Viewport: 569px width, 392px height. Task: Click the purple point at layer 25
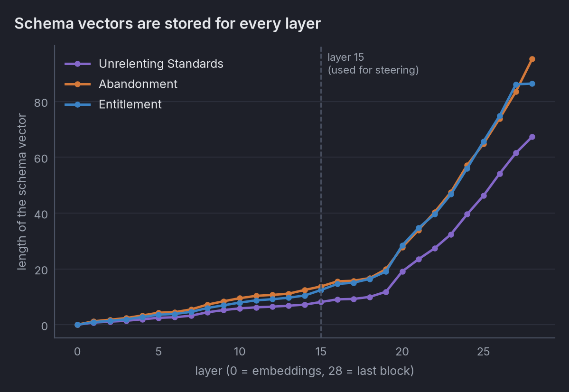tap(484, 196)
